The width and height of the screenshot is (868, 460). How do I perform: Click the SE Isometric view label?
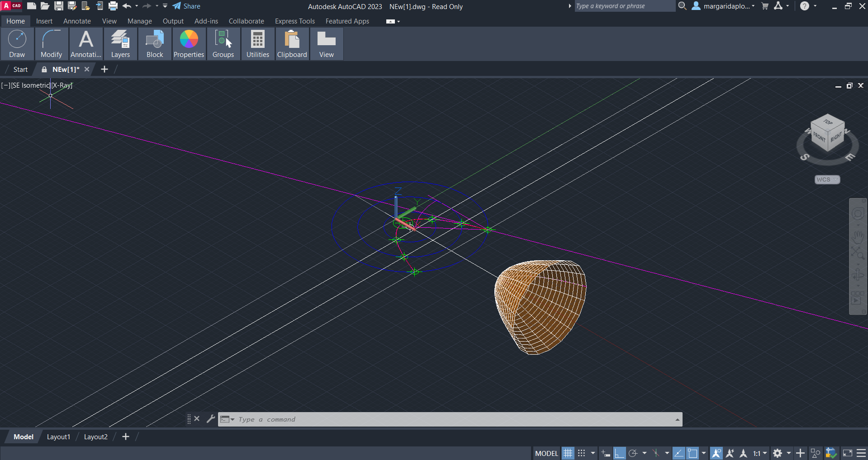[x=31, y=85]
